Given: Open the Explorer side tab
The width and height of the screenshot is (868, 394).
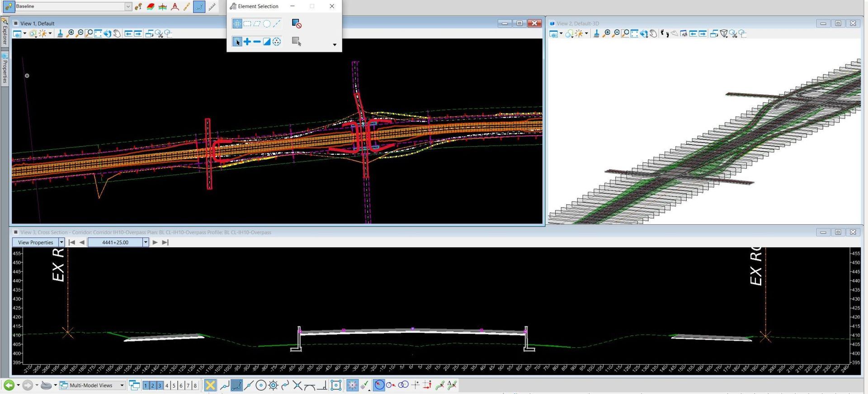Looking at the screenshot, I should [x=5, y=33].
